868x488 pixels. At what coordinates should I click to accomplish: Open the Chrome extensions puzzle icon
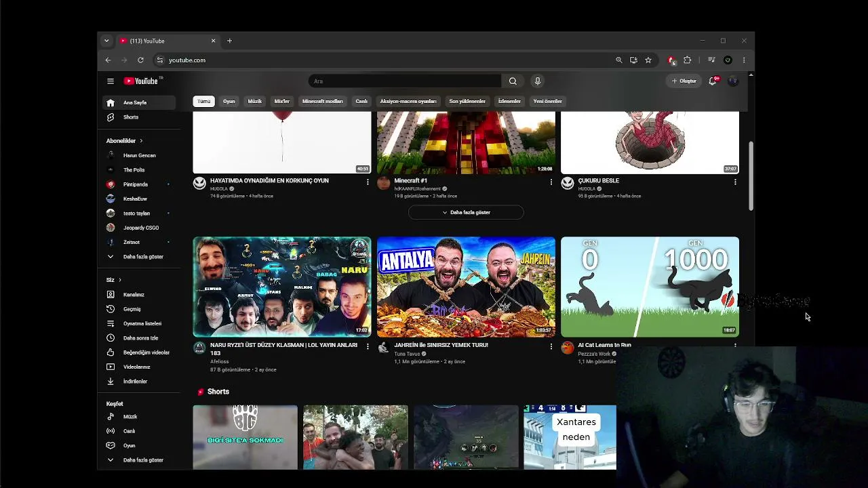pyautogui.click(x=687, y=60)
